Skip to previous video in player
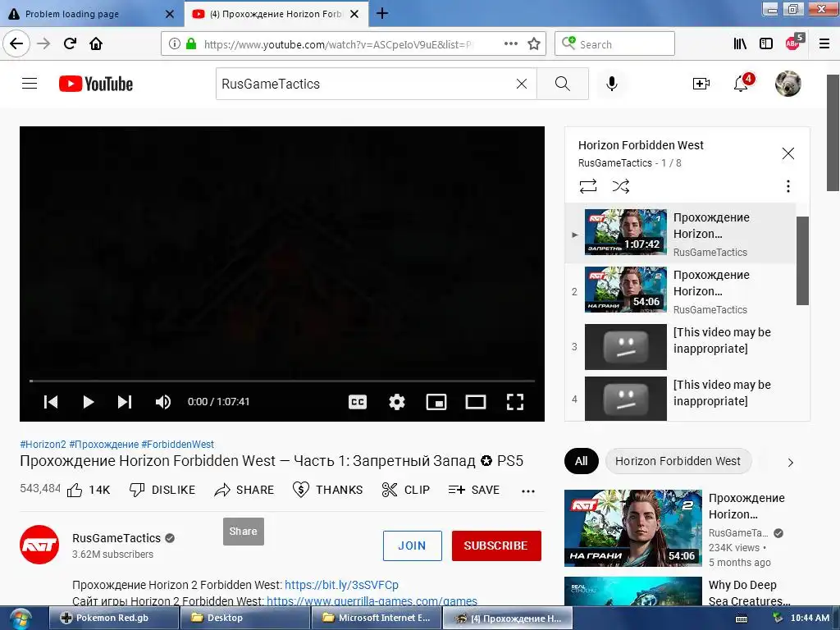Viewport: 840px width, 630px height. (x=50, y=402)
